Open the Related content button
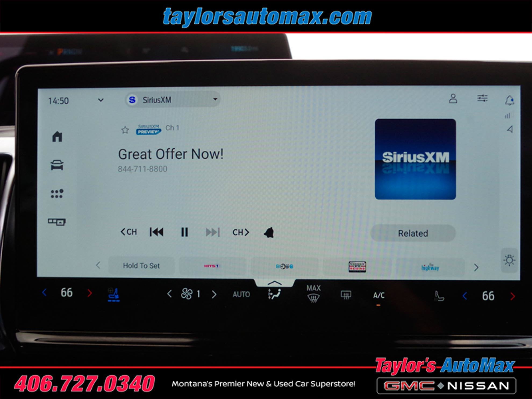This screenshot has width=532, height=399. pos(413,233)
